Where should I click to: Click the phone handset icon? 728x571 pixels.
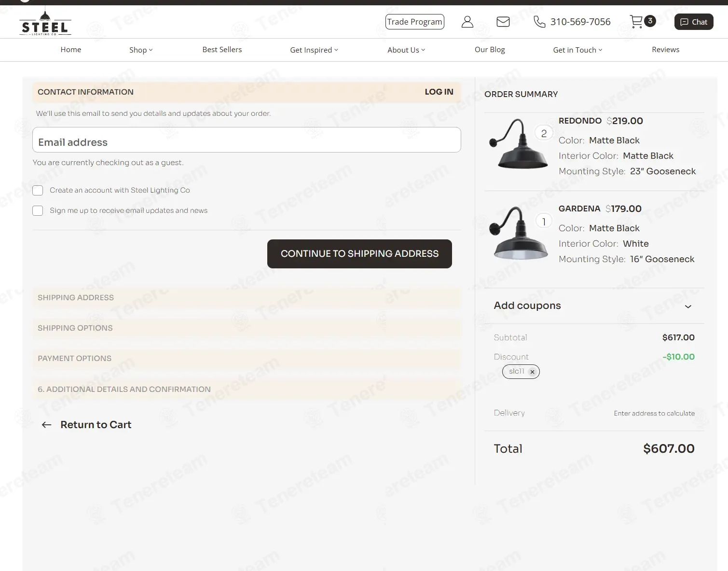(539, 22)
